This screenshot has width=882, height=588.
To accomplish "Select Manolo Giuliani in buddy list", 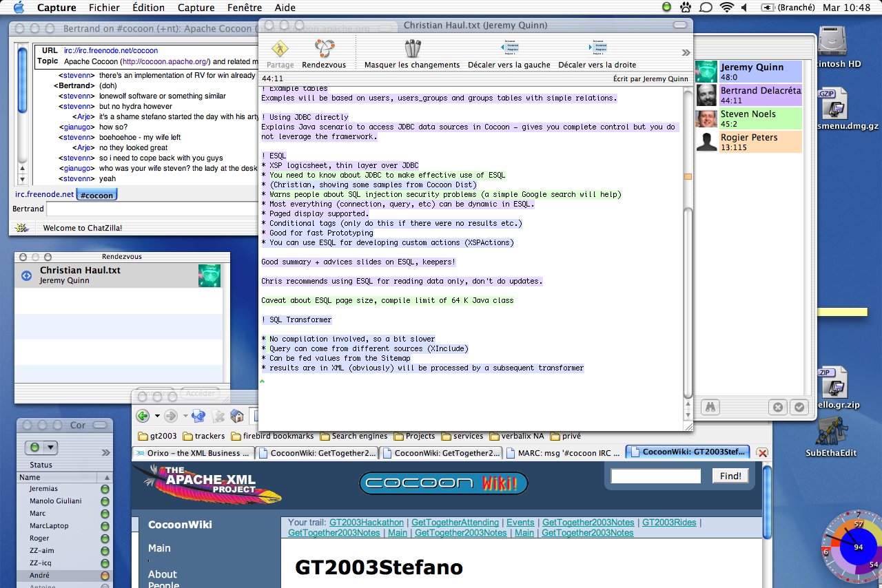I will (64, 501).
